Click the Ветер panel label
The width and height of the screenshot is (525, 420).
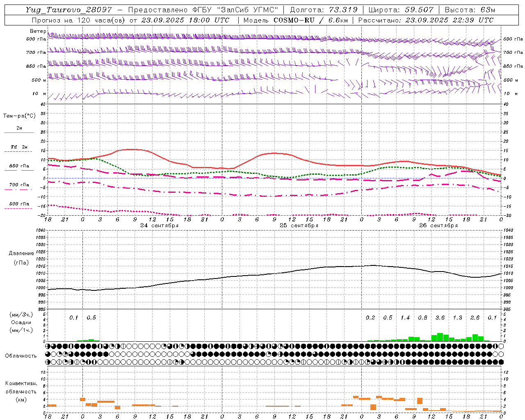coord(38,31)
